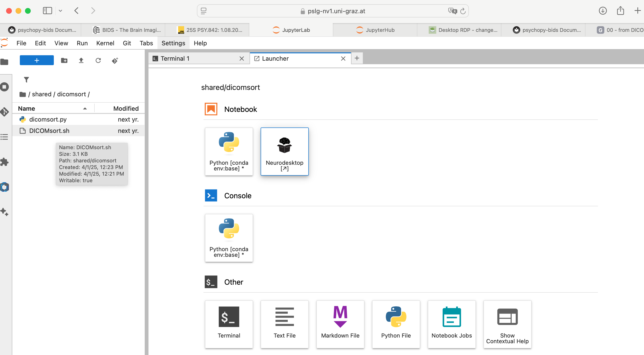Select the dicomsort.py file
Image resolution: width=644 pixels, height=355 pixels.
click(x=79, y=119)
